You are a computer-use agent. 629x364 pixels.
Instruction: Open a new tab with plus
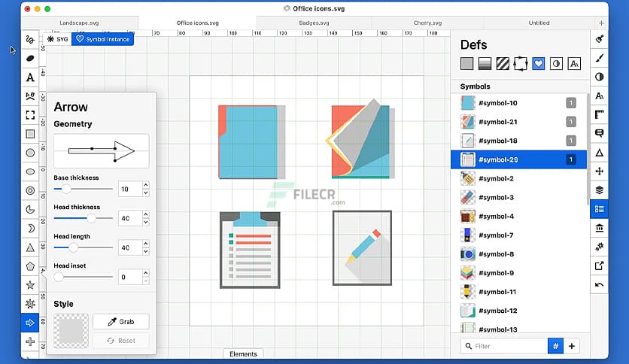tap(601, 23)
